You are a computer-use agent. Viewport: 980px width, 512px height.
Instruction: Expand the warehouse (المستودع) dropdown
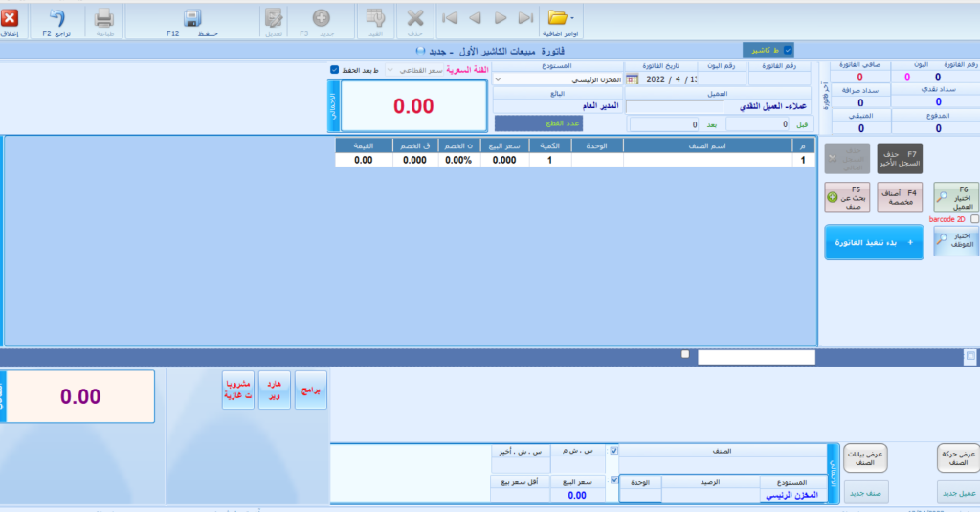[499, 80]
